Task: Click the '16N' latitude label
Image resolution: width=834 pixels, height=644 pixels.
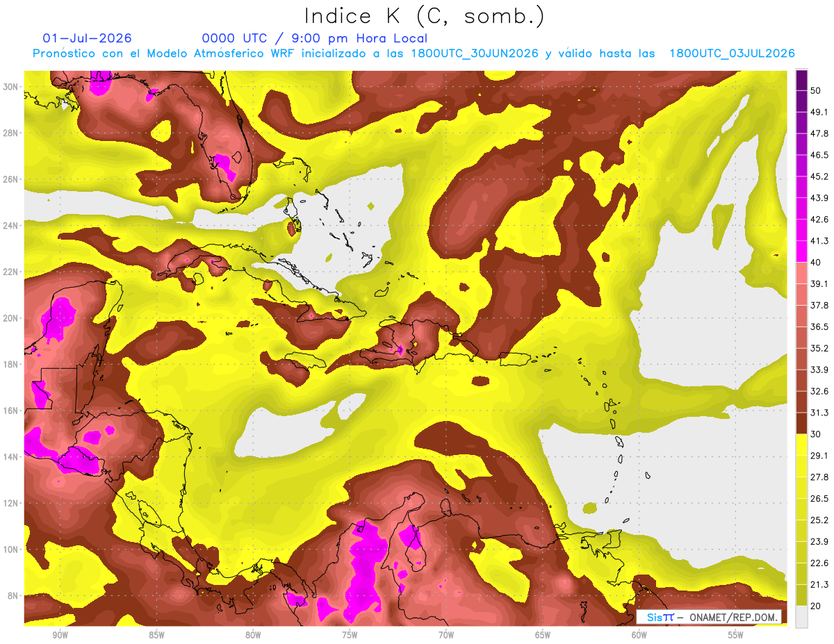Action: pyautogui.click(x=10, y=411)
